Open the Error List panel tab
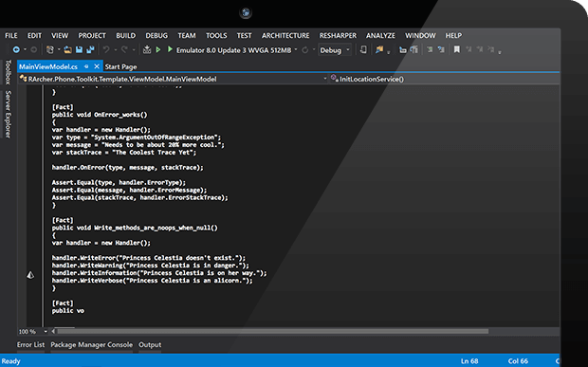Image resolution: width=588 pixels, height=367 pixels. (30, 344)
